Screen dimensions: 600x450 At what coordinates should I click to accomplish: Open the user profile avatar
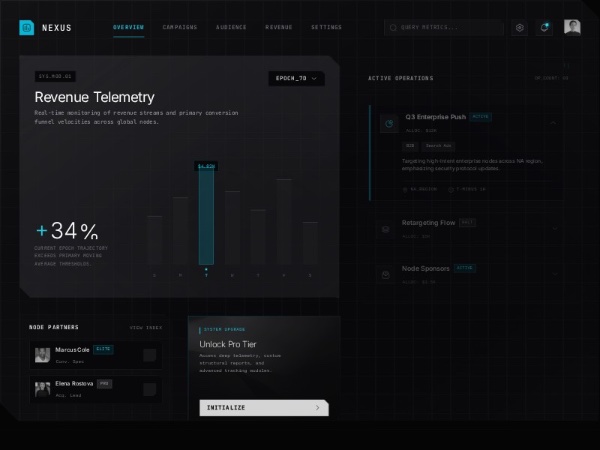pos(572,28)
